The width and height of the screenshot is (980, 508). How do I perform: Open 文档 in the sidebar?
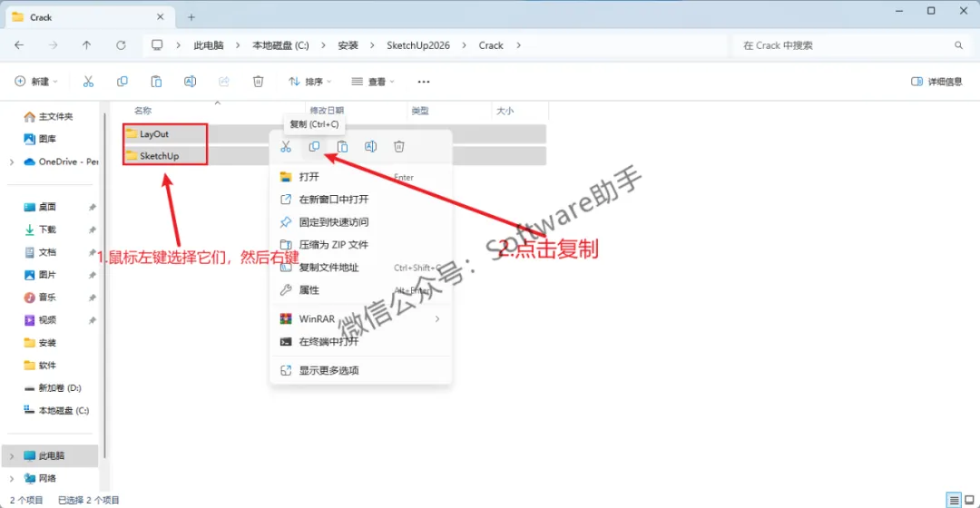click(47, 252)
